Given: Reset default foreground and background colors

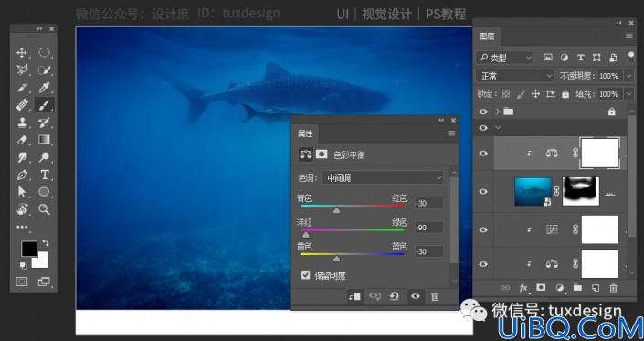Looking at the screenshot, I should 24,266.
